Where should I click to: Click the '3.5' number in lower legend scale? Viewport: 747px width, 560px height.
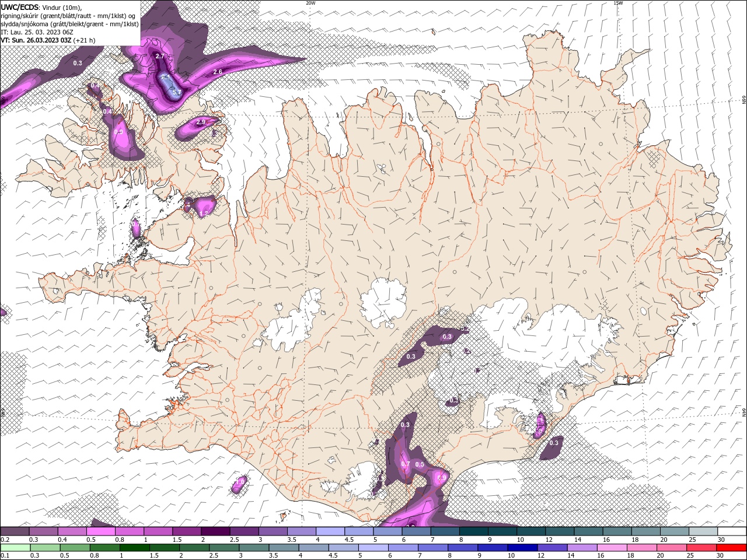click(274, 556)
